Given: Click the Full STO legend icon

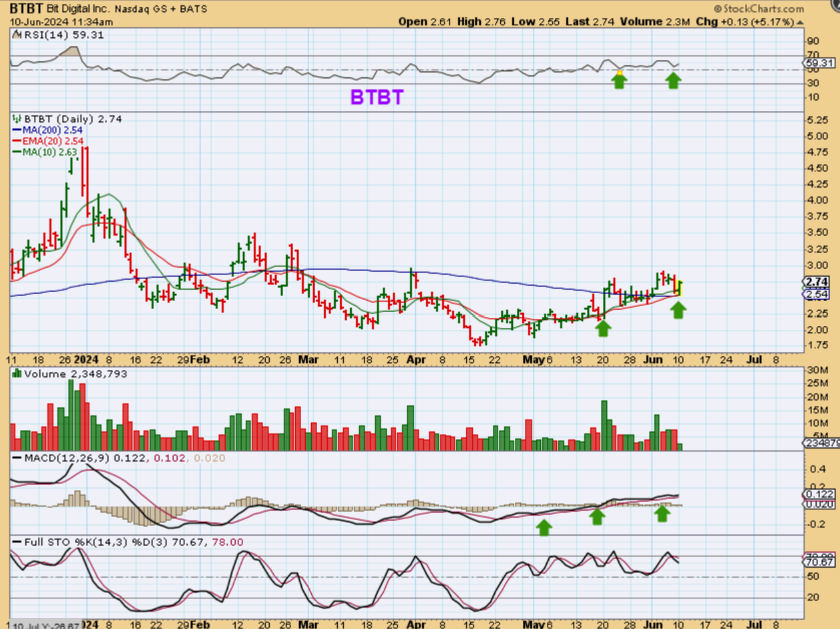Looking at the screenshot, I should pyautogui.click(x=16, y=542).
